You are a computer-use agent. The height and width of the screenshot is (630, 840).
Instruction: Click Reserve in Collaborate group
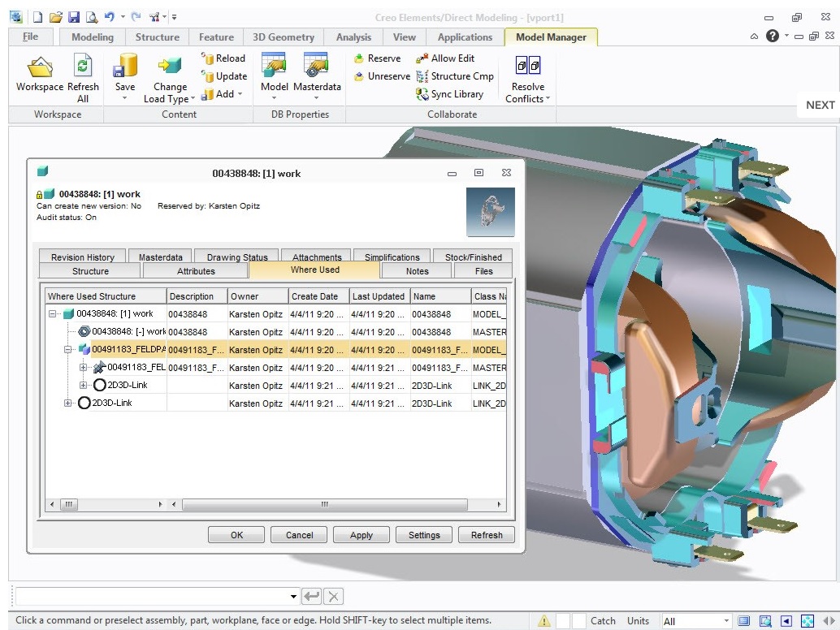point(377,58)
